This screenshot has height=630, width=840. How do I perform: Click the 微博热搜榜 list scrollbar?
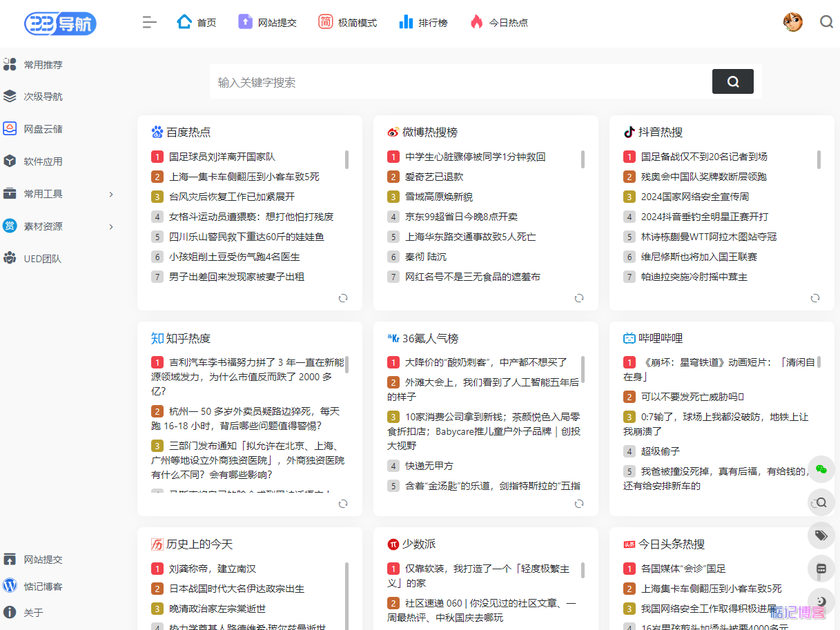(x=583, y=159)
